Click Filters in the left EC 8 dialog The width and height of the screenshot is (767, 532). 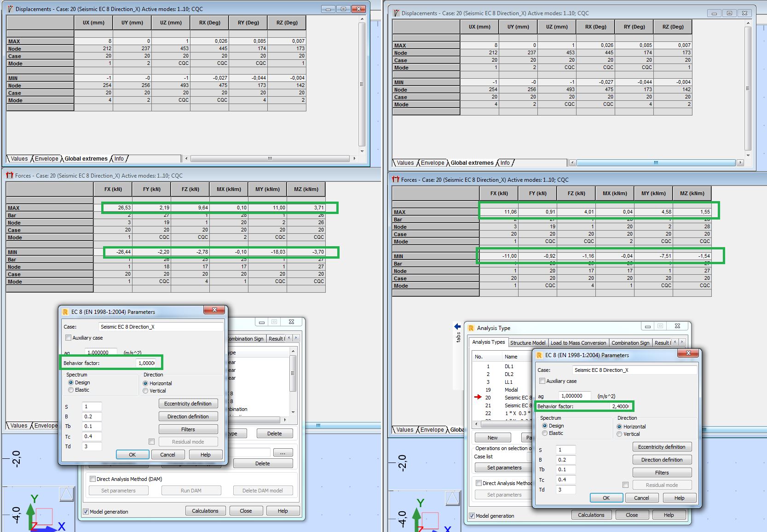click(x=188, y=429)
